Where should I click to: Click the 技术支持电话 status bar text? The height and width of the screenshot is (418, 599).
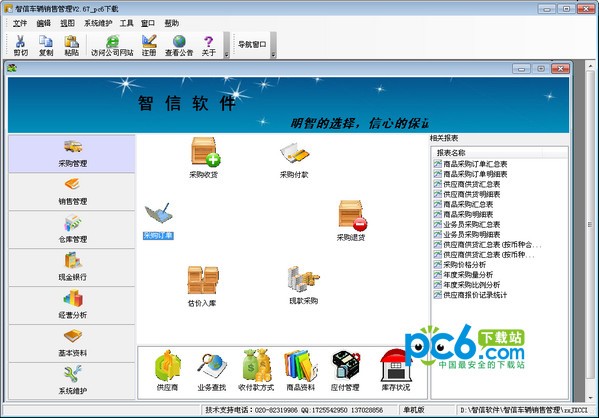tap(294, 410)
